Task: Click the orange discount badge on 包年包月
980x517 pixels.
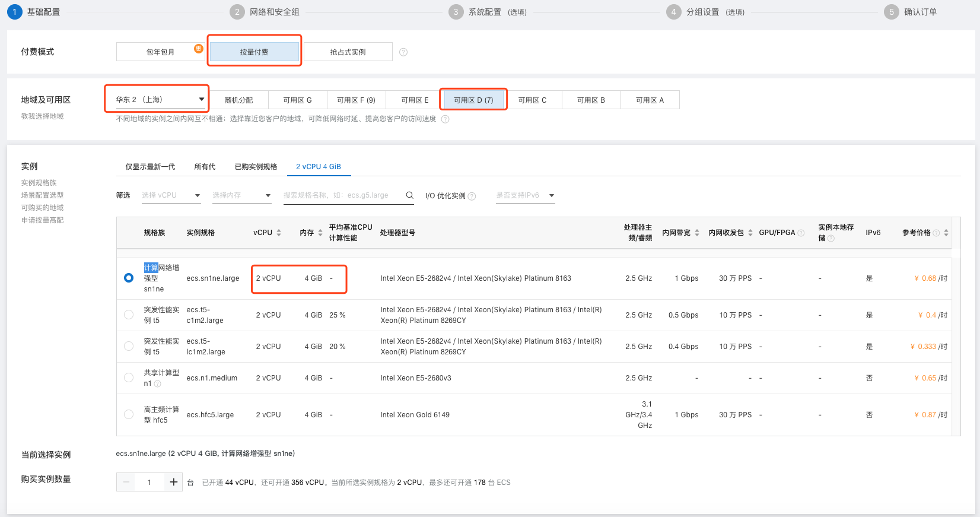Action: pos(199,49)
